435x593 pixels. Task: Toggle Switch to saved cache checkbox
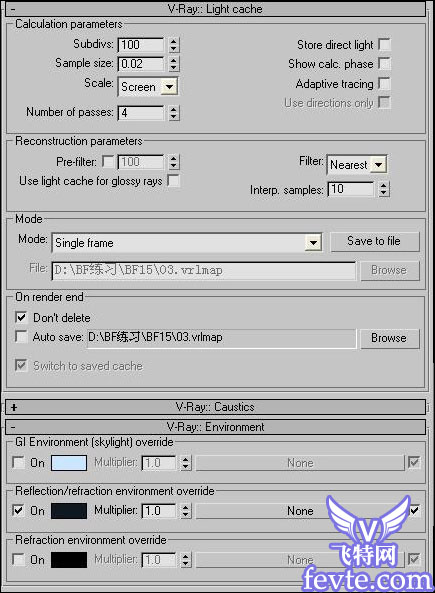21,365
